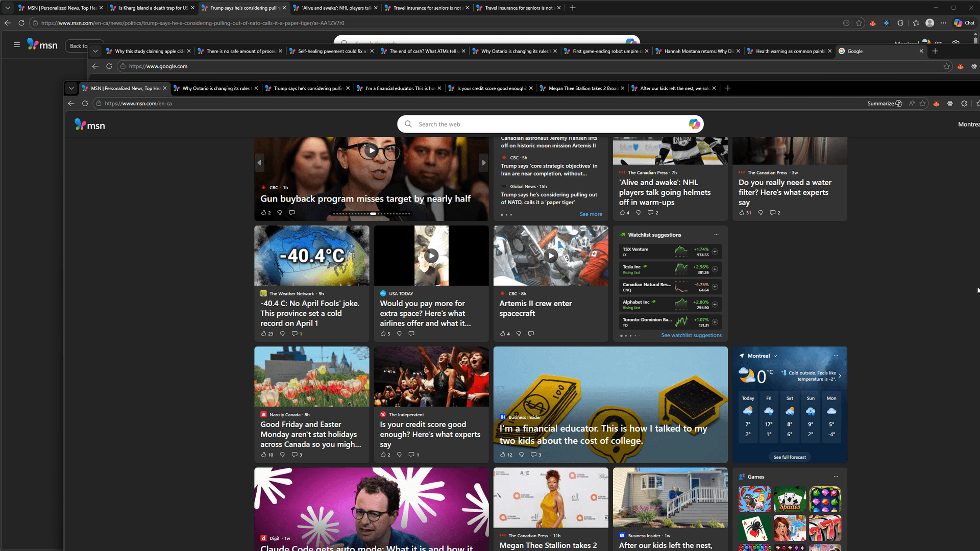This screenshot has width=980, height=551.
Task: Add Alphabet Inc to watchlist
Action: tap(715, 305)
